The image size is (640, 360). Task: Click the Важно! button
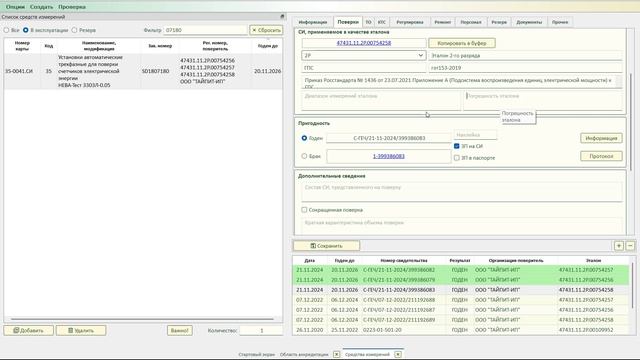(x=180, y=330)
